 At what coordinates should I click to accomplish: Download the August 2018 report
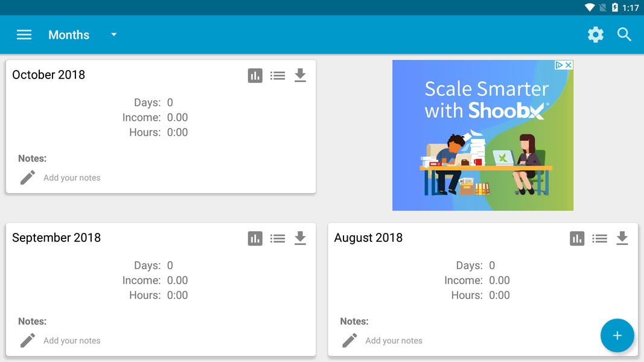coord(622,238)
